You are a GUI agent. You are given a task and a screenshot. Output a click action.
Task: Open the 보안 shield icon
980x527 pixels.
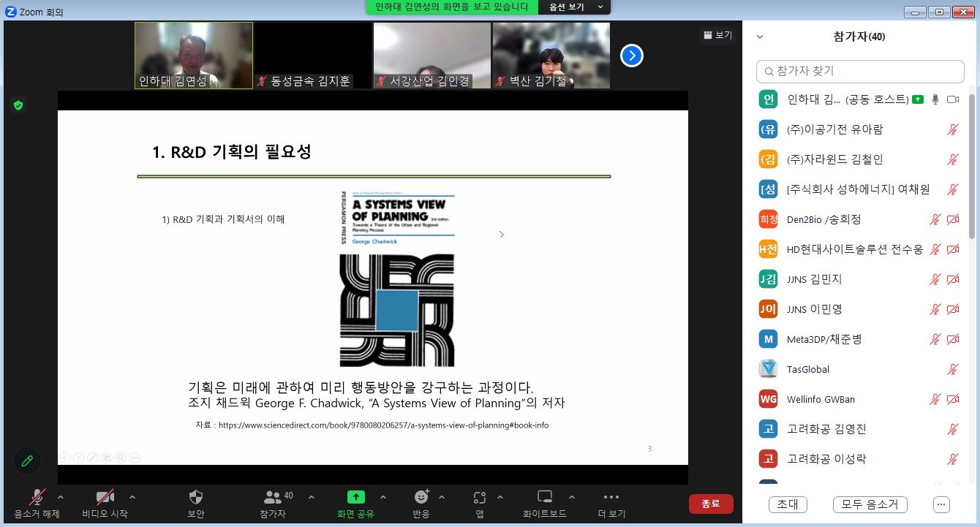coord(196,498)
